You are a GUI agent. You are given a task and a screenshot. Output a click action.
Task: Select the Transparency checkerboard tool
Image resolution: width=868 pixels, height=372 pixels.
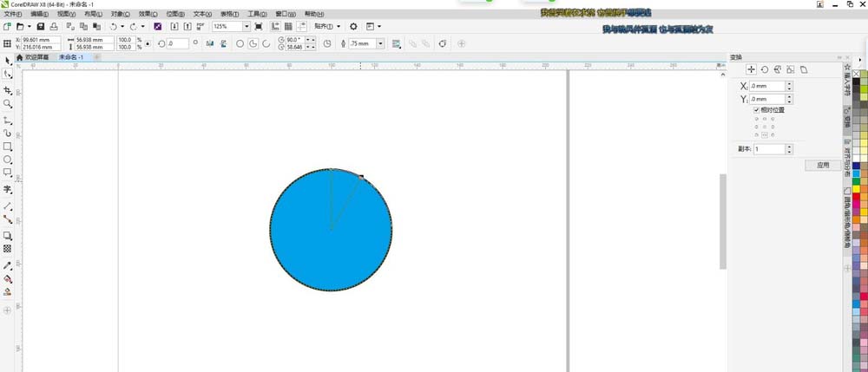7,249
